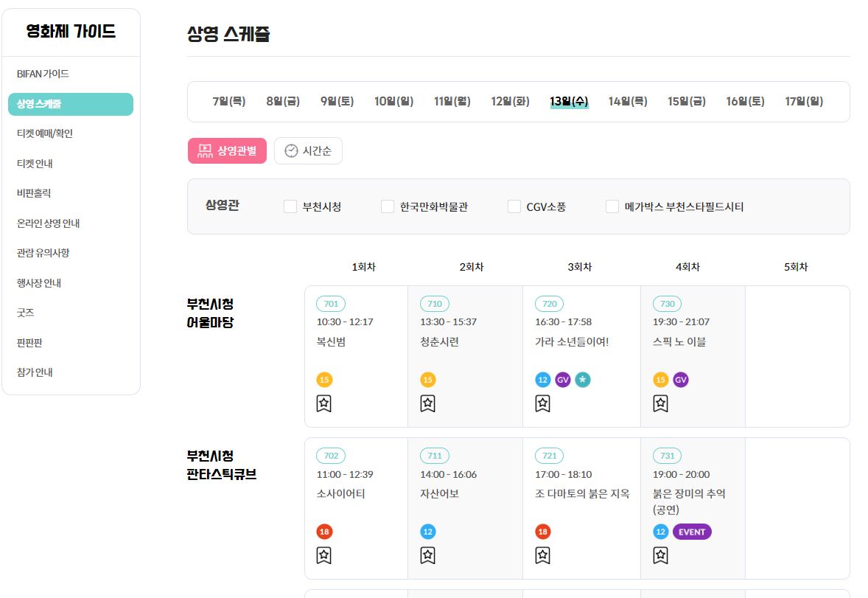The image size is (868, 598).
Task: Open the 자산어보 film link
Action: [x=440, y=494]
